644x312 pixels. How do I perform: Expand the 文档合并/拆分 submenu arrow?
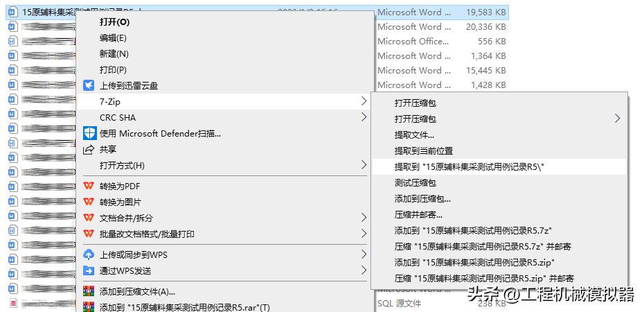pos(364,218)
